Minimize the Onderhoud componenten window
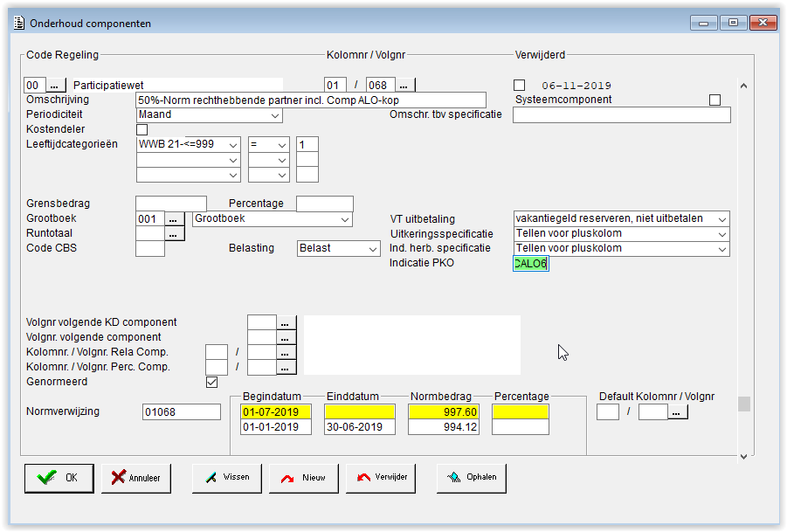The image size is (787, 532). click(704, 23)
